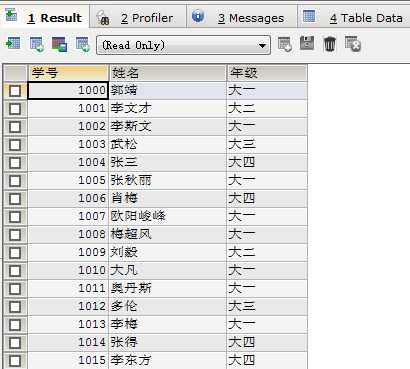Tick the checkbox for row 1007
This screenshot has width=410, height=369.
click(15, 217)
